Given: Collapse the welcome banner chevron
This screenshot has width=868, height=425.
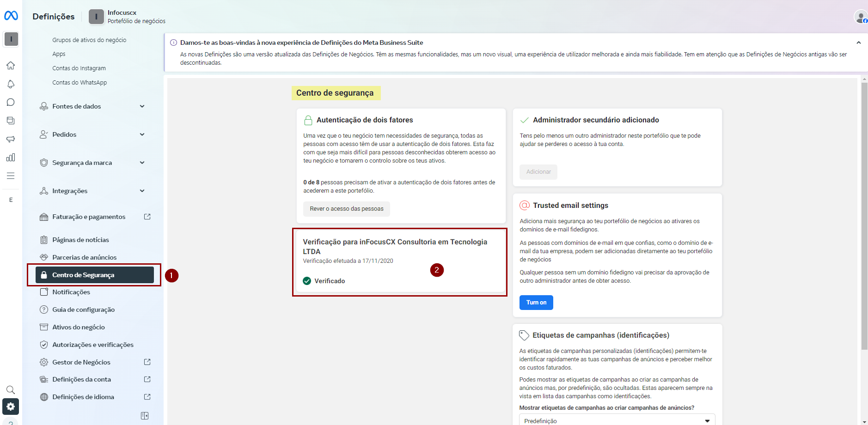Looking at the screenshot, I should click(858, 42).
